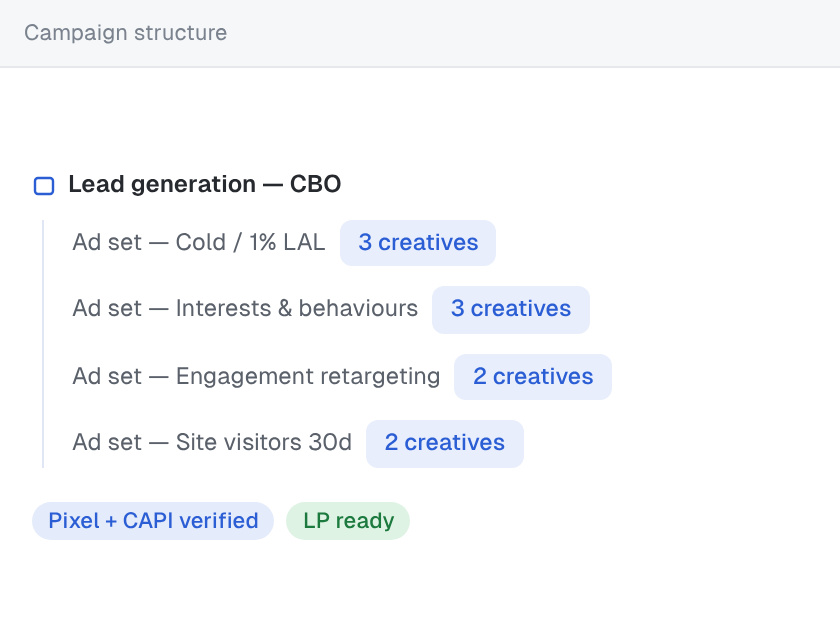
Task: Click the Campaign structure header
Action: click(125, 33)
